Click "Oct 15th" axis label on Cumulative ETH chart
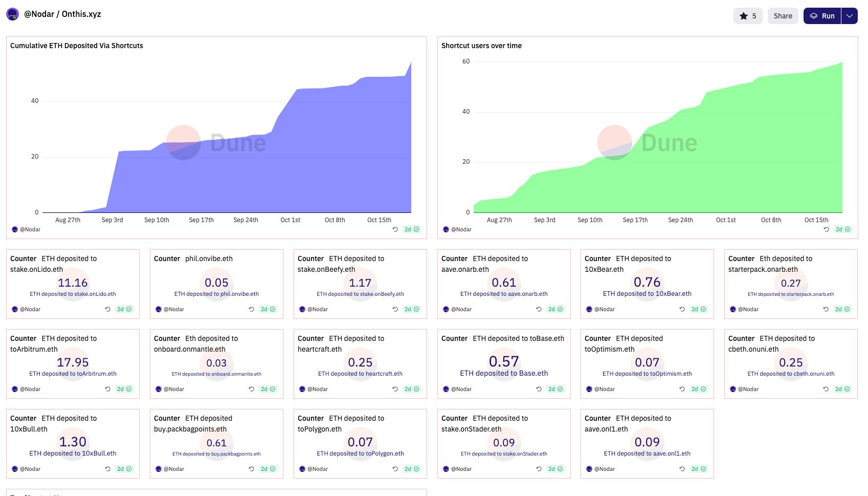The width and height of the screenshot is (868, 496). point(379,220)
